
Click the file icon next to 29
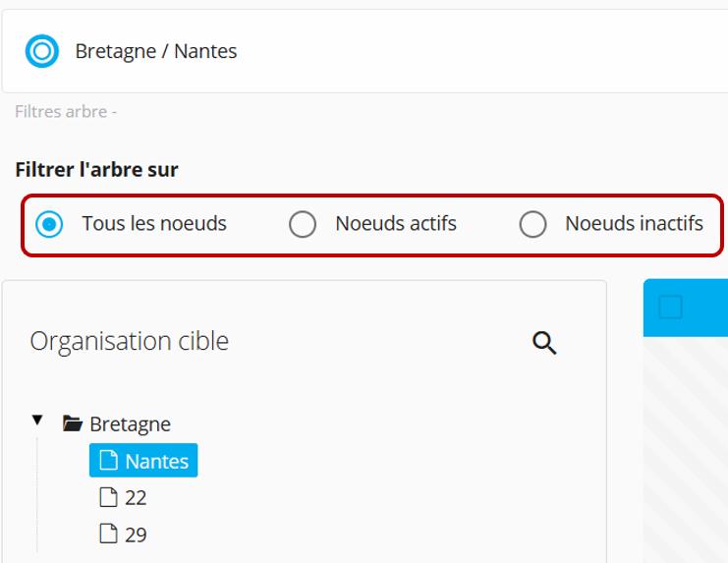click(109, 534)
